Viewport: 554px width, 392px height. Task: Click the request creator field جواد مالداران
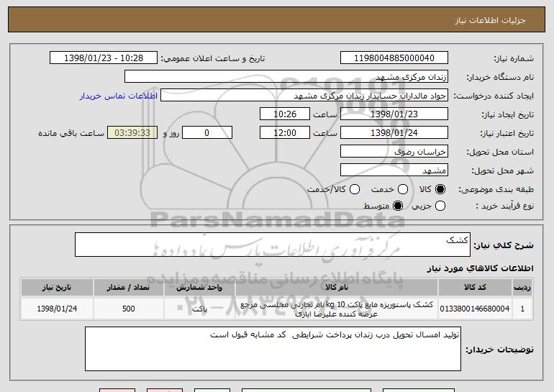coord(304,96)
